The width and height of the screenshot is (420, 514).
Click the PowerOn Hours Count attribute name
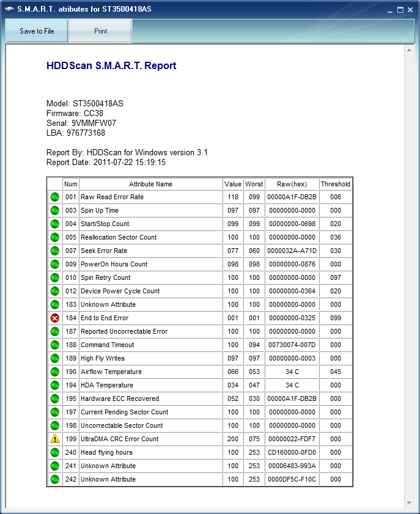pos(114,264)
